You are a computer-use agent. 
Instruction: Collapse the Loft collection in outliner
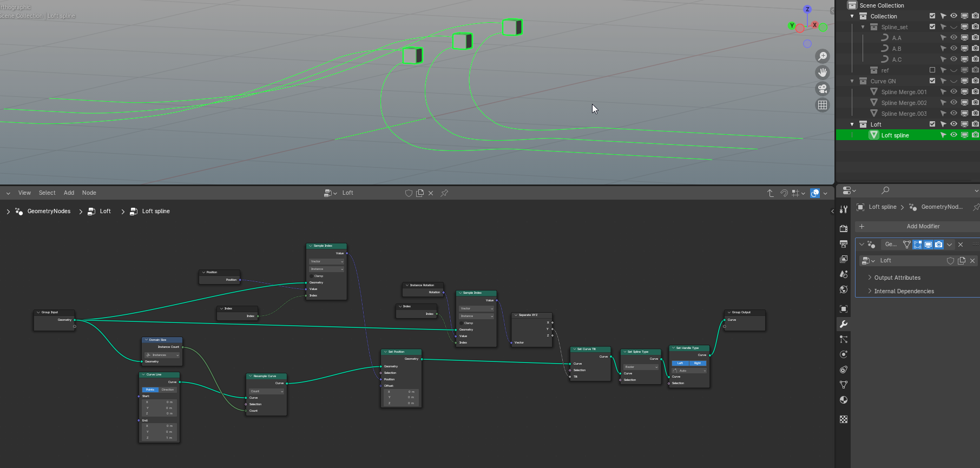(852, 124)
